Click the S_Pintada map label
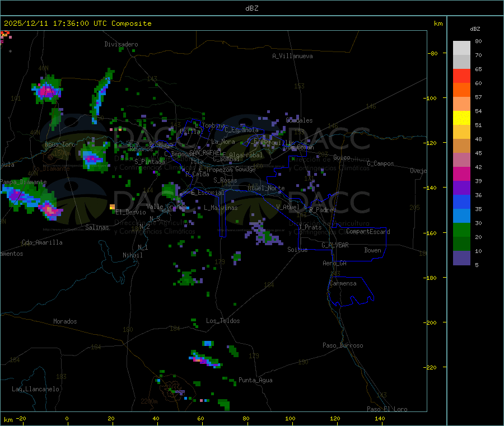The image size is (504, 426). click(x=150, y=162)
